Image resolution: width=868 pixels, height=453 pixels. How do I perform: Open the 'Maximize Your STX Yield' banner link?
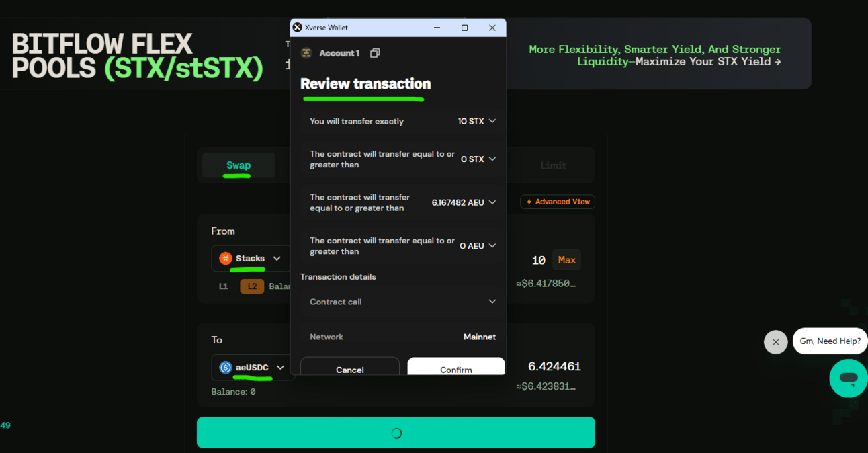pyautogui.click(x=708, y=62)
